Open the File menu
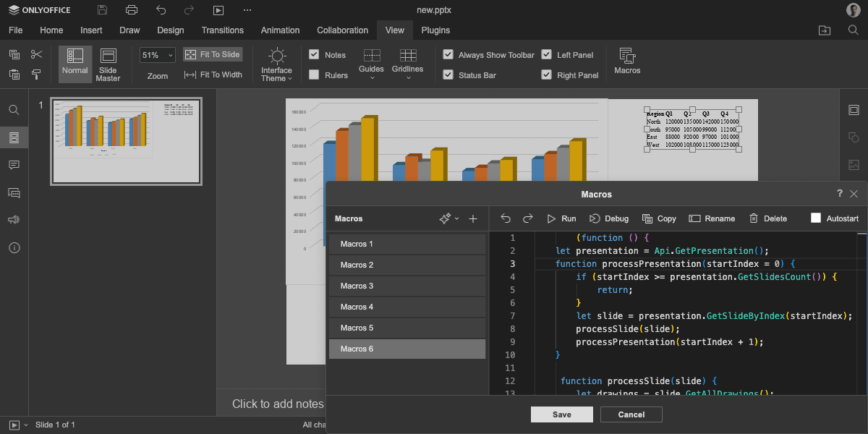The width and height of the screenshot is (868, 434). (x=15, y=30)
